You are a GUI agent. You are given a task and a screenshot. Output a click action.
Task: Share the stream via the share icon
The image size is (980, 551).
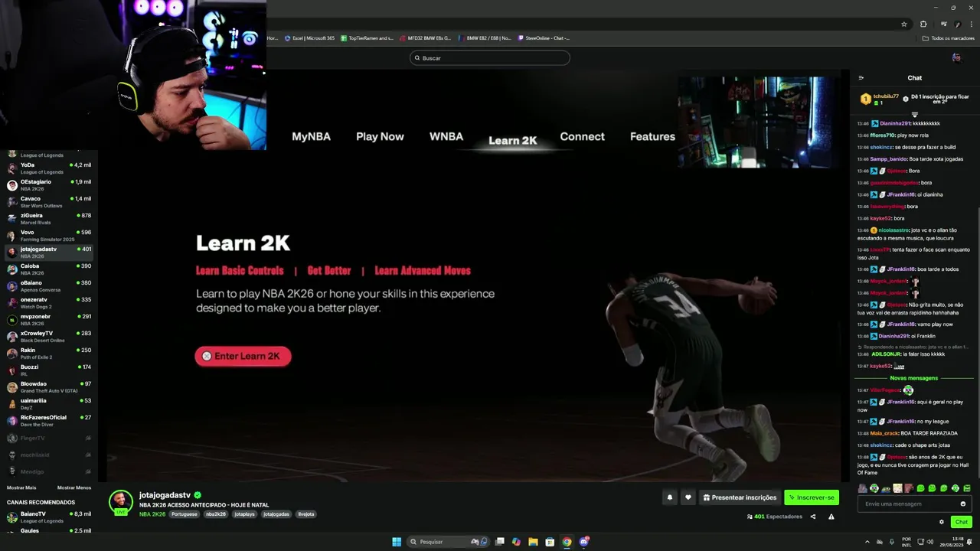pyautogui.click(x=813, y=517)
